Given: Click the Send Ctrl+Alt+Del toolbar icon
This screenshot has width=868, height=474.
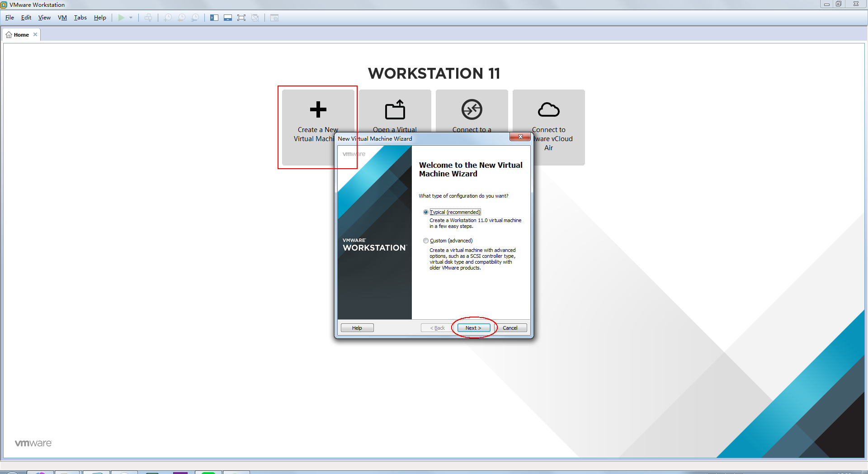Looking at the screenshot, I should point(148,18).
